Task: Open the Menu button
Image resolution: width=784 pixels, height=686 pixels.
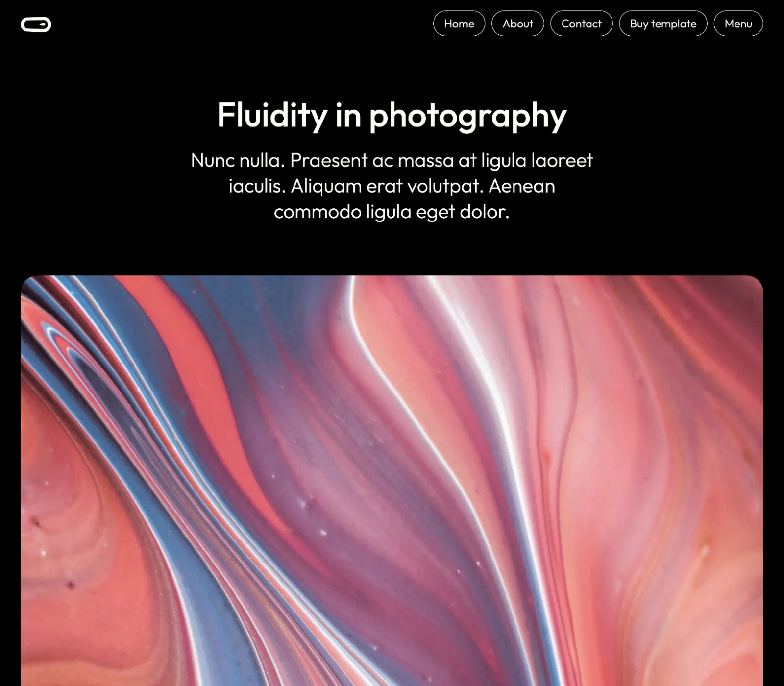Action: (x=738, y=24)
